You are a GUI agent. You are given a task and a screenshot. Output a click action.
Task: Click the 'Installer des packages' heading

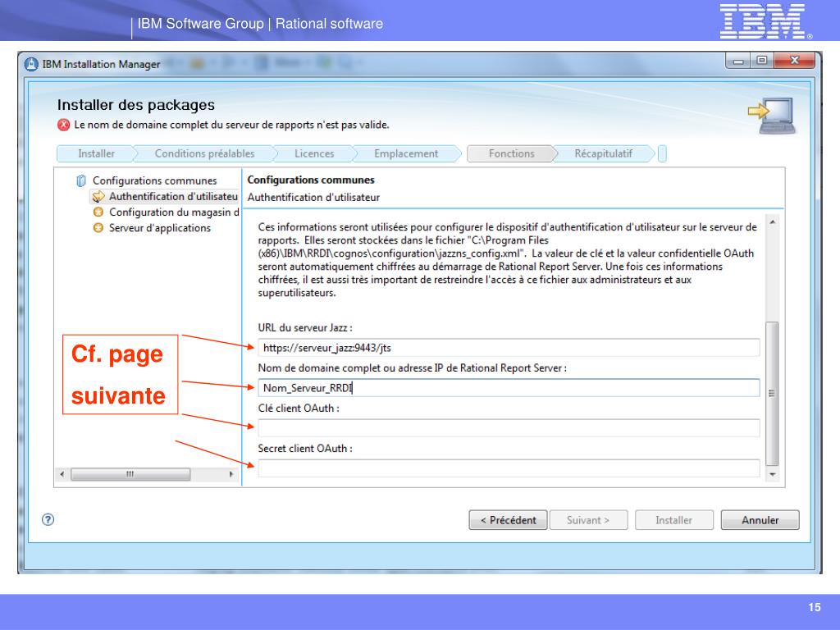pyautogui.click(x=135, y=105)
